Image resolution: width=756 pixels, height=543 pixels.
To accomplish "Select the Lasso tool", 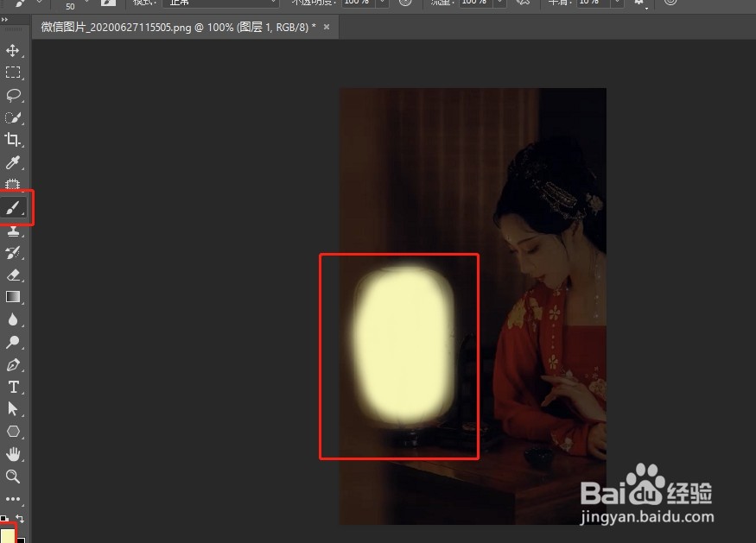I will point(13,95).
